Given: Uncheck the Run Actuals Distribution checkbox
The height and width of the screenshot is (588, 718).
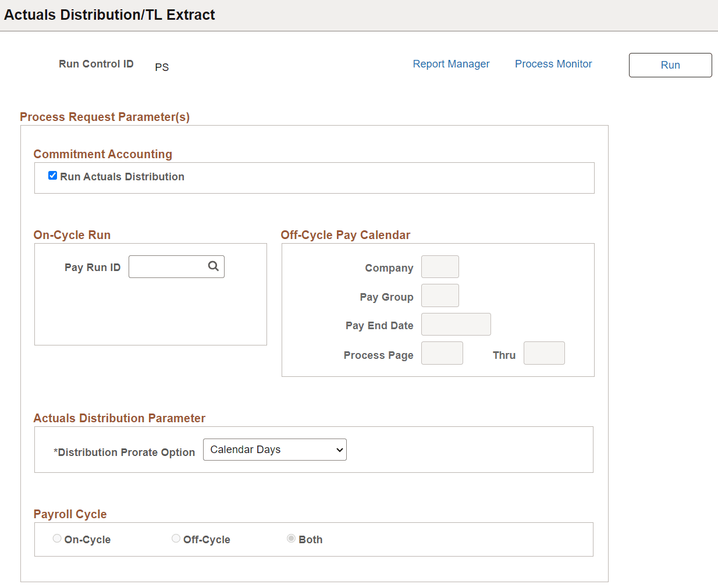Looking at the screenshot, I should click(x=52, y=175).
